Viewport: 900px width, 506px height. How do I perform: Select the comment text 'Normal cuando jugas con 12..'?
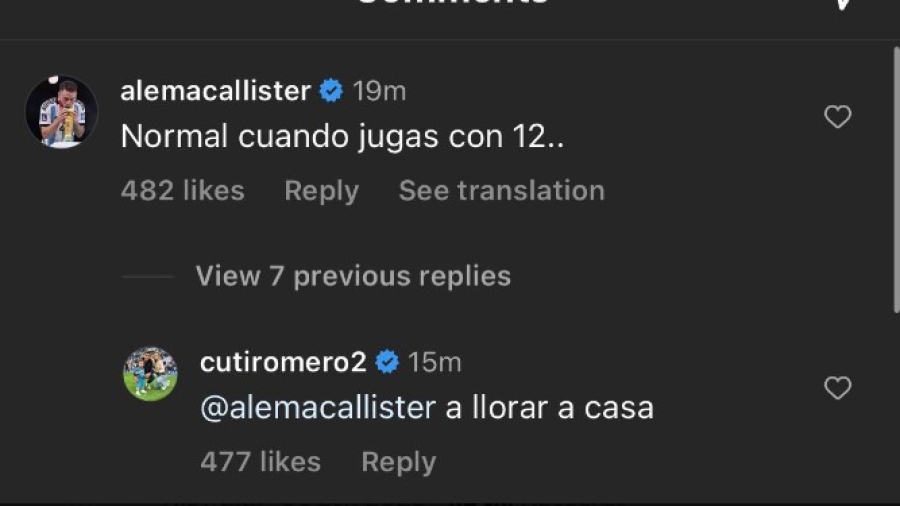(342, 137)
